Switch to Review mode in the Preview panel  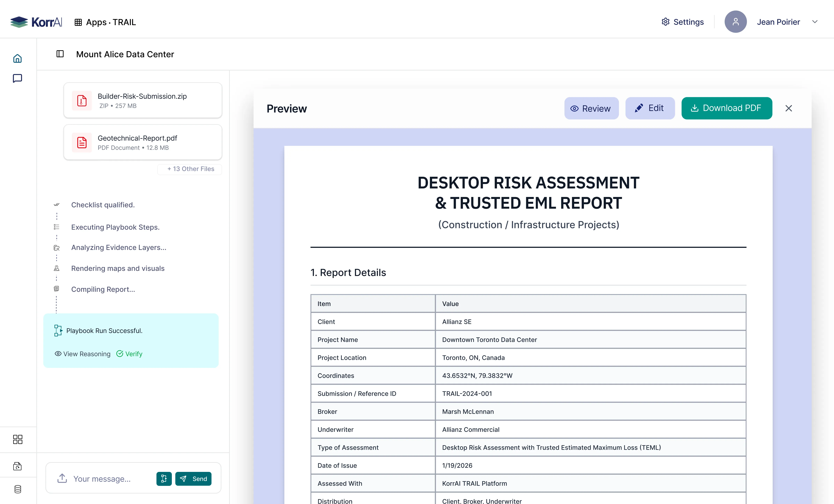click(591, 108)
